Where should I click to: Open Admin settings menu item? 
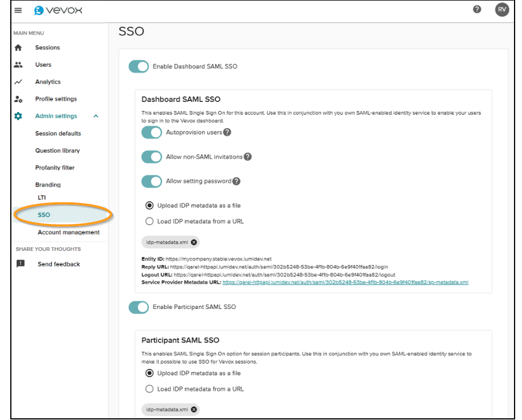tap(56, 116)
